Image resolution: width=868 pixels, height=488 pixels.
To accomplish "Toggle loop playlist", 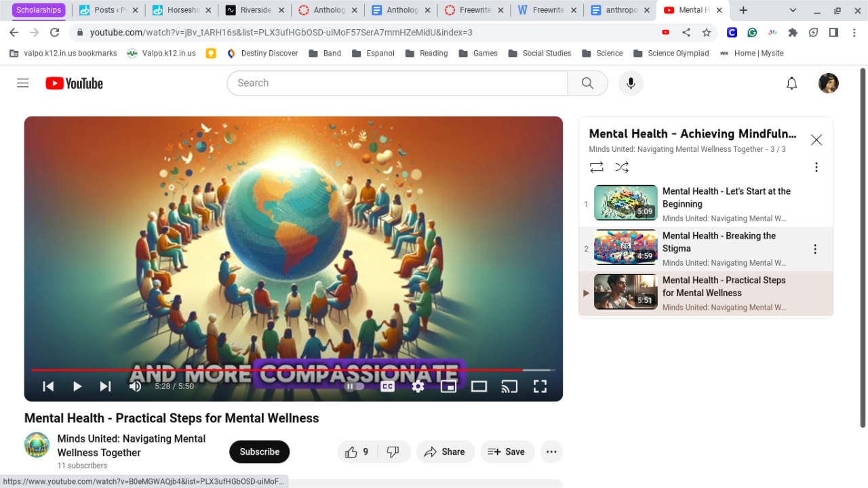I will pos(597,167).
